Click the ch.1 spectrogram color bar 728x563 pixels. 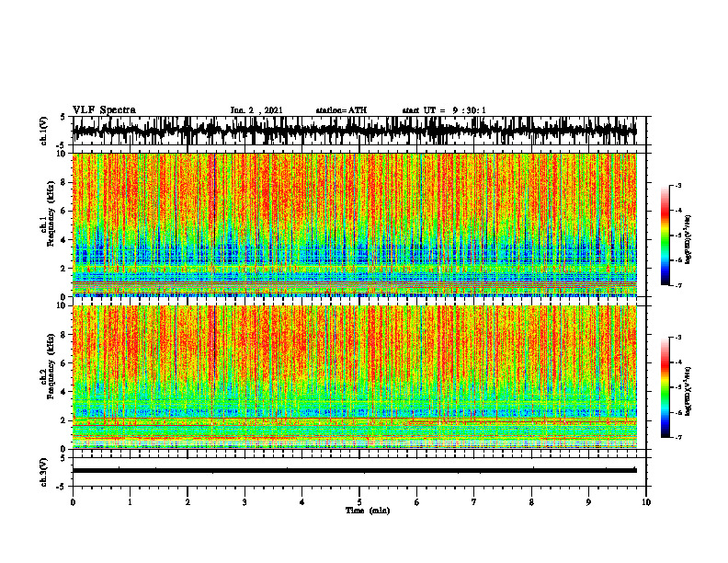tap(665, 236)
